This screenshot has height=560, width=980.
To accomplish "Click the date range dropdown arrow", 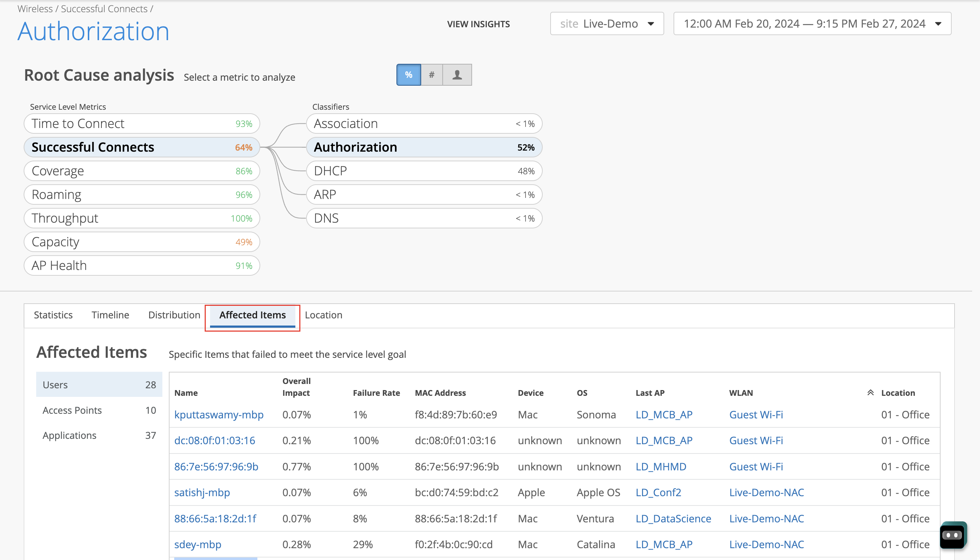I will [938, 24].
